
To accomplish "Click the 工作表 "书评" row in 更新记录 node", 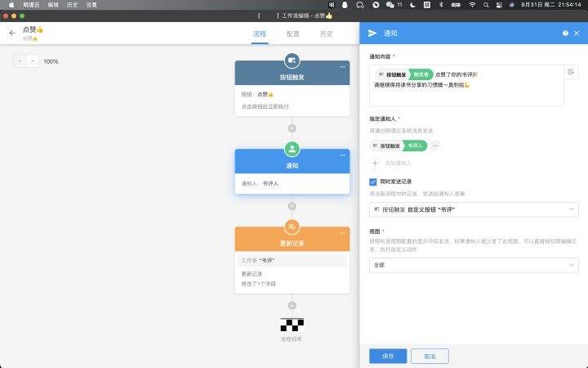I will coord(292,261).
